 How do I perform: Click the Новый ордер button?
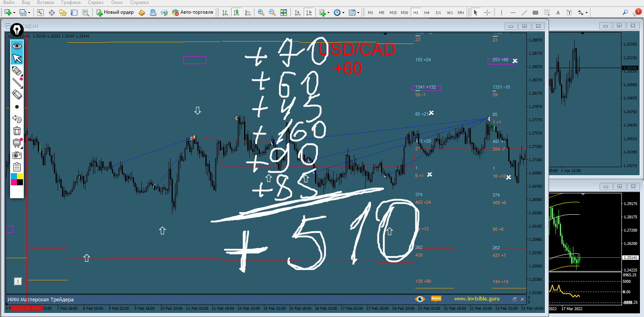(x=115, y=12)
